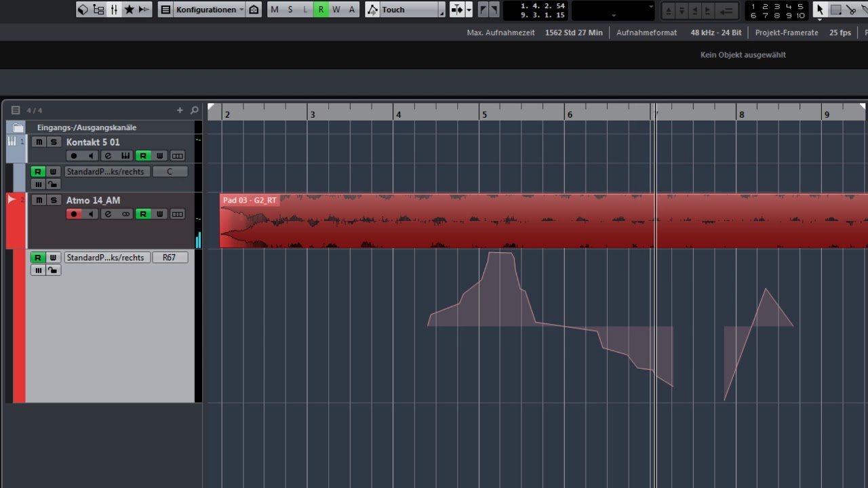The image size is (868, 488).
Task: Solo the Atmo 14_AM track
Action: pos(54,200)
